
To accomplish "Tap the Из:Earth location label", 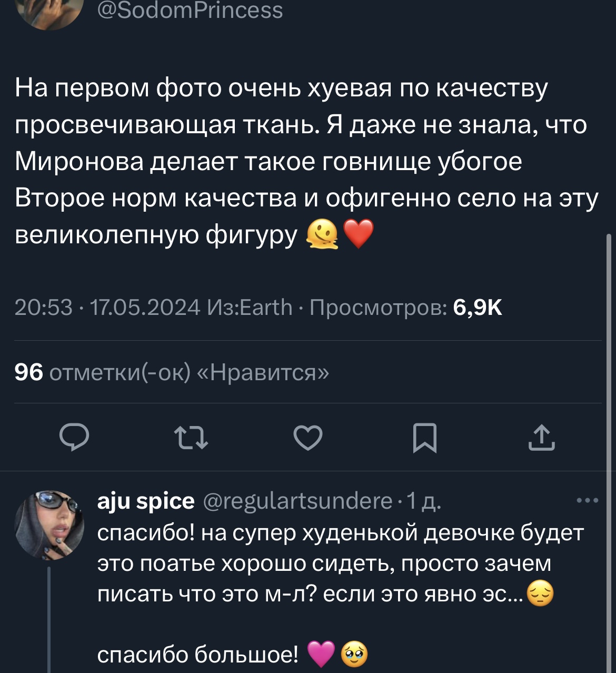I will 250,307.
